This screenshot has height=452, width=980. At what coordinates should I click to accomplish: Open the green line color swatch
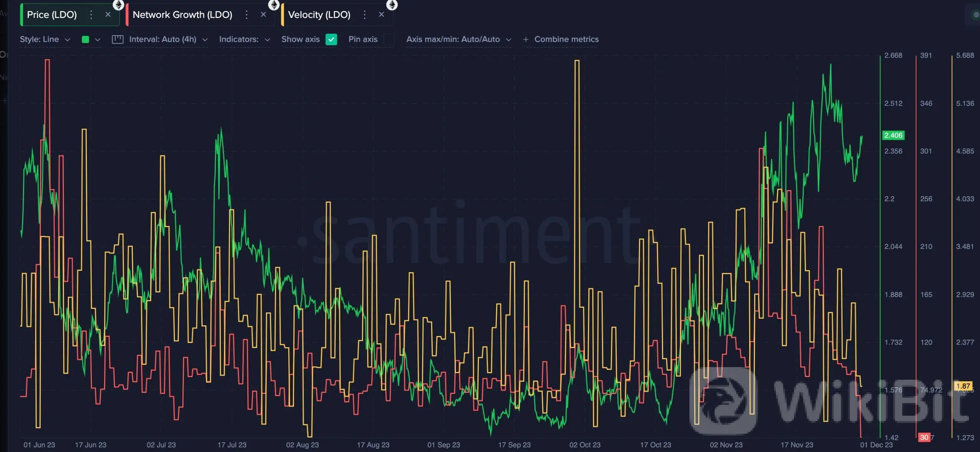coord(85,39)
